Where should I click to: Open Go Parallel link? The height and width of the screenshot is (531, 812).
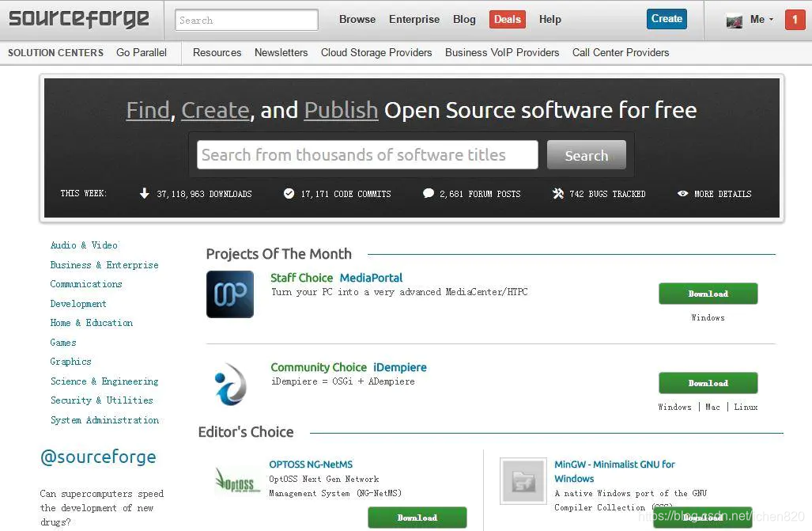(x=142, y=53)
